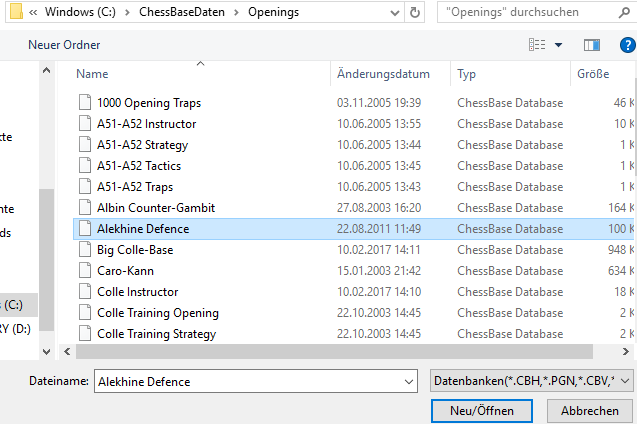The height and width of the screenshot is (424, 637).
Task: Select the A51-A52 Tactics file icon
Action: [85, 166]
